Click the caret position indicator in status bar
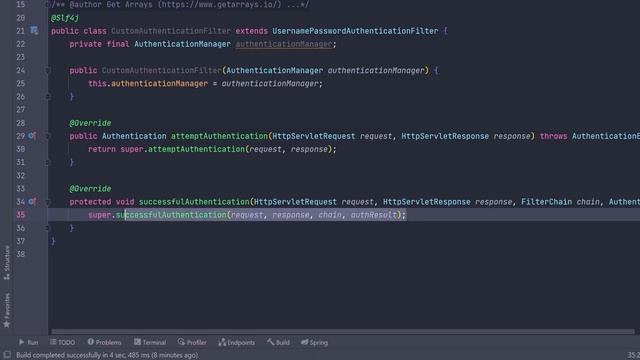The width and height of the screenshot is (640, 360). (633, 355)
